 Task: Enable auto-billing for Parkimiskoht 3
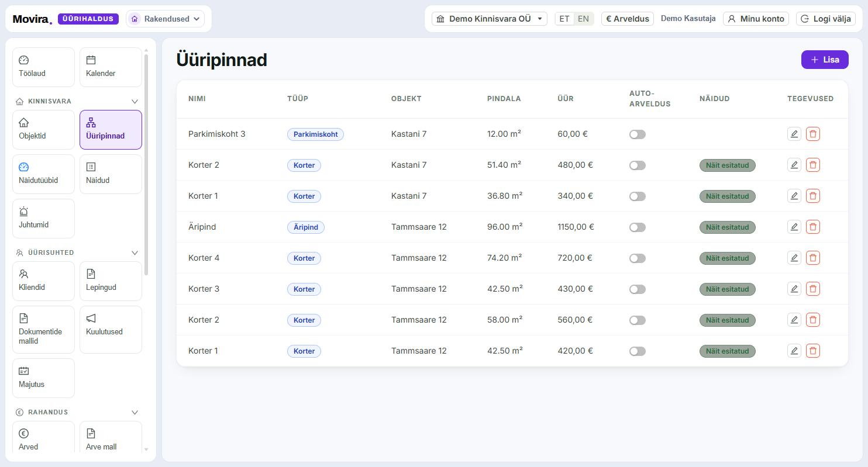click(x=638, y=134)
